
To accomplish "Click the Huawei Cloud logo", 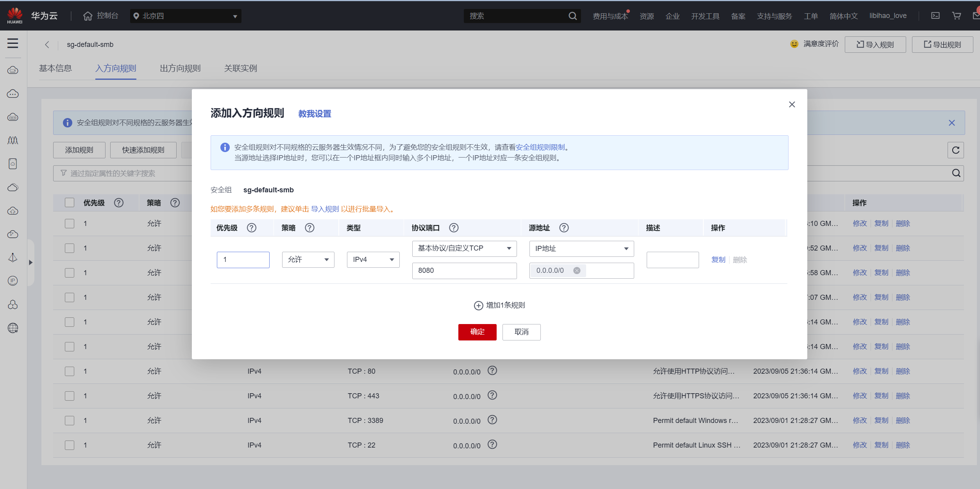I will pyautogui.click(x=14, y=15).
